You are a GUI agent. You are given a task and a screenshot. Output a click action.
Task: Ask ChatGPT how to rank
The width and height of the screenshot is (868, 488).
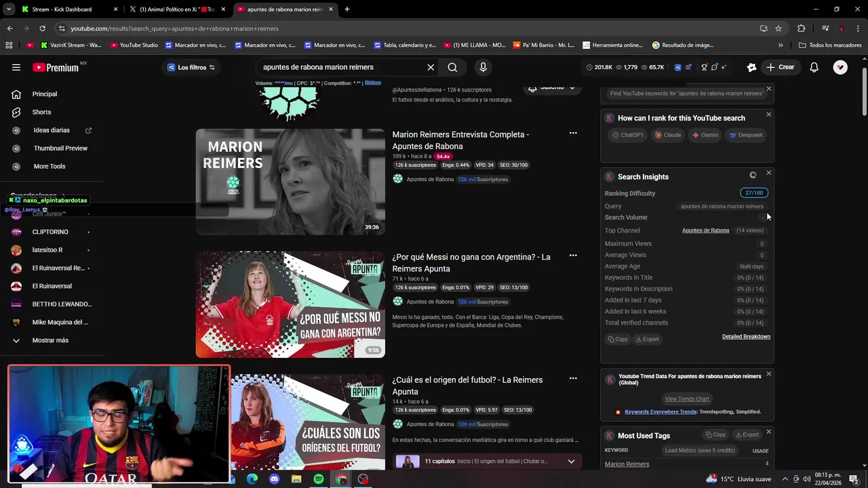(628, 135)
